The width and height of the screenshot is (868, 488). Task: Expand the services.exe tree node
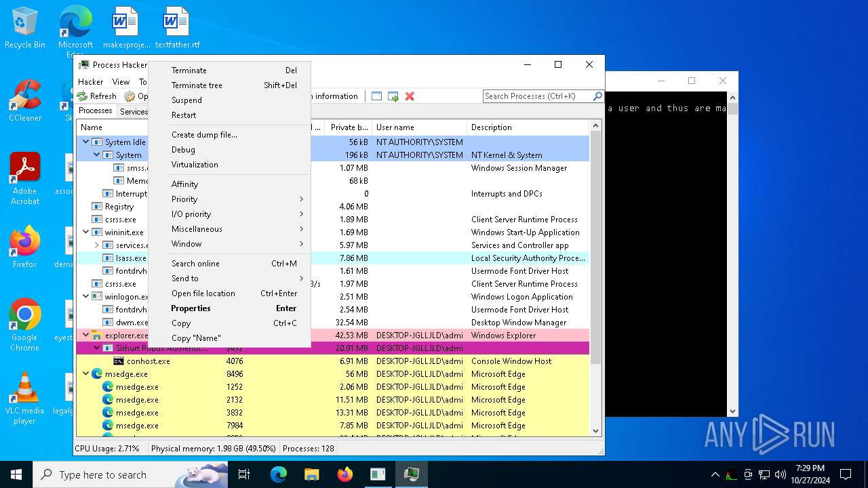96,245
